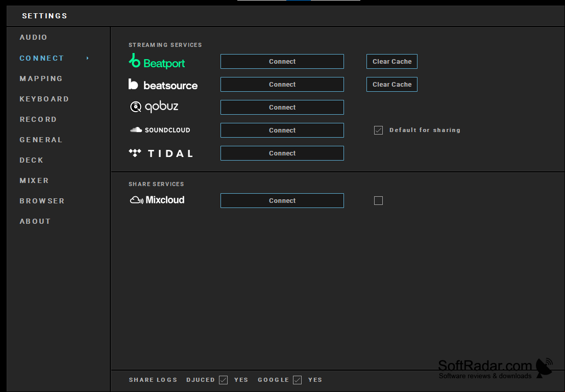The image size is (565, 392).
Task: Clear Cache for Beatport
Action: pos(392,62)
